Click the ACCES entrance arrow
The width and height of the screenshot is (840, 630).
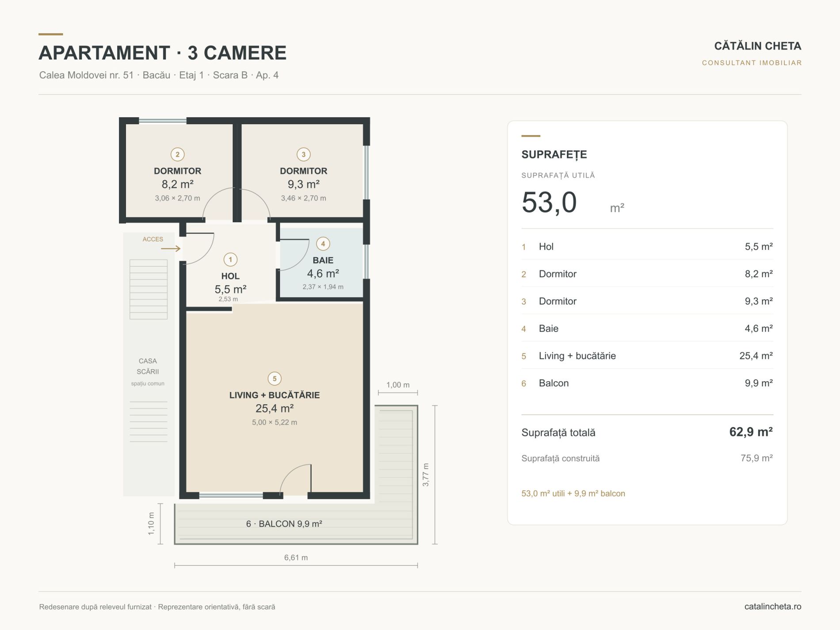171,248
